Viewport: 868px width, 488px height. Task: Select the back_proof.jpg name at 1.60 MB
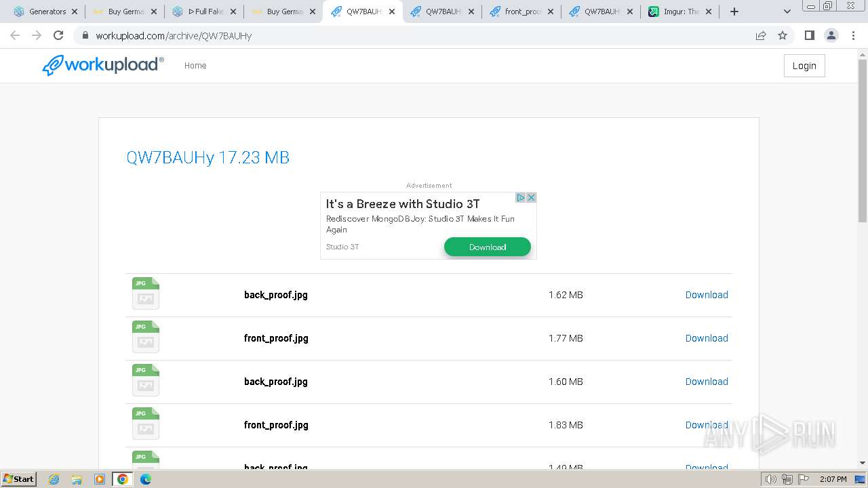276,382
